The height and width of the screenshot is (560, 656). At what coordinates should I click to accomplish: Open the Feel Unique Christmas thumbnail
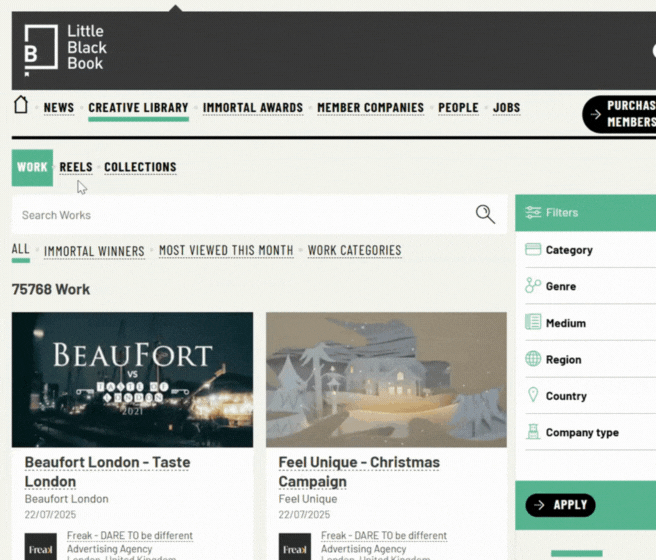click(386, 379)
